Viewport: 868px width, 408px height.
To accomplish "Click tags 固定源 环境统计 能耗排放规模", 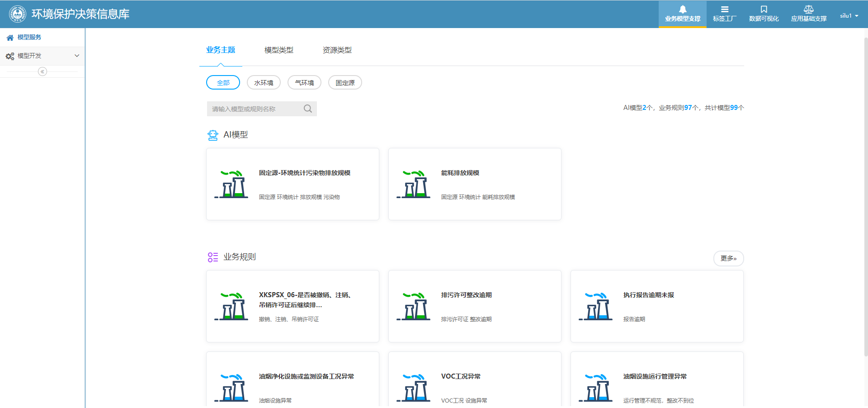I will click(478, 197).
